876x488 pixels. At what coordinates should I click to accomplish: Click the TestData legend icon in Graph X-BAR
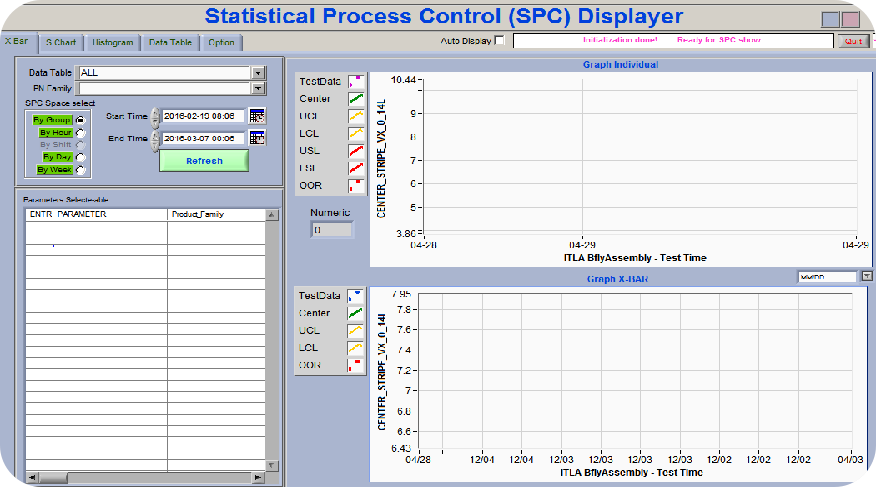(355, 296)
